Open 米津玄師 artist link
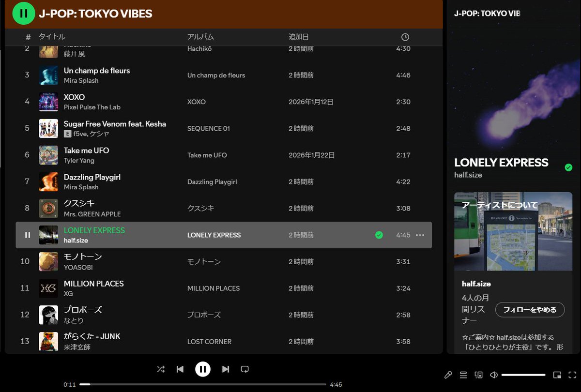 77,347
